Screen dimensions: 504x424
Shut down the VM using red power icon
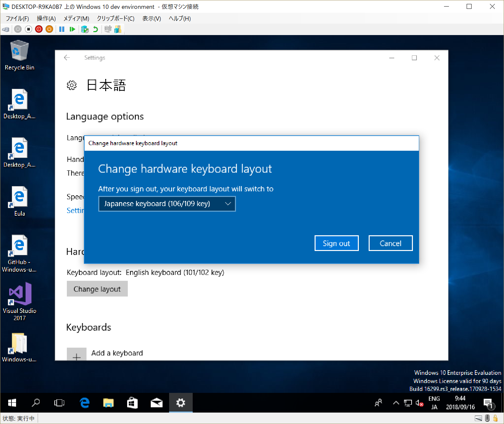tap(39, 29)
